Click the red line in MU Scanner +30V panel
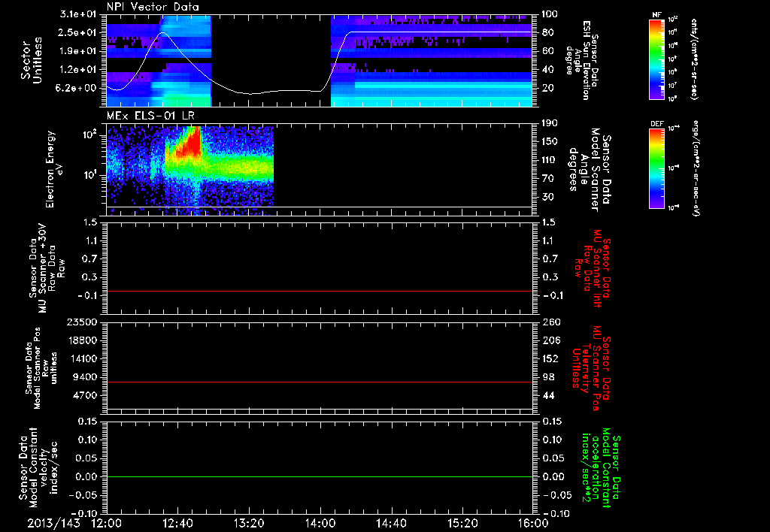The height and width of the screenshot is (532, 770). point(320,291)
